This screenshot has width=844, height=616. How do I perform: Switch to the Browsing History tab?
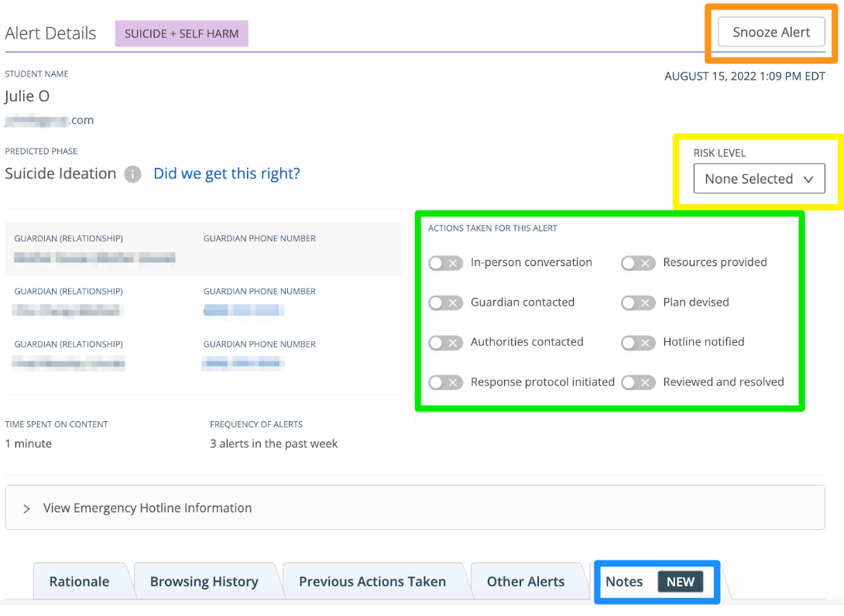tap(204, 582)
